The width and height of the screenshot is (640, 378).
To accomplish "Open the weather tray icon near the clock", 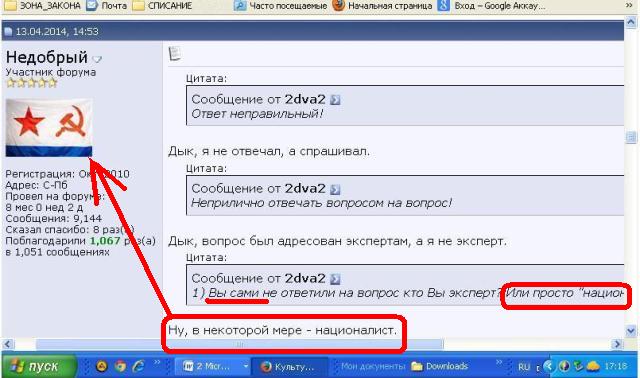I will click(x=593, y=366).
